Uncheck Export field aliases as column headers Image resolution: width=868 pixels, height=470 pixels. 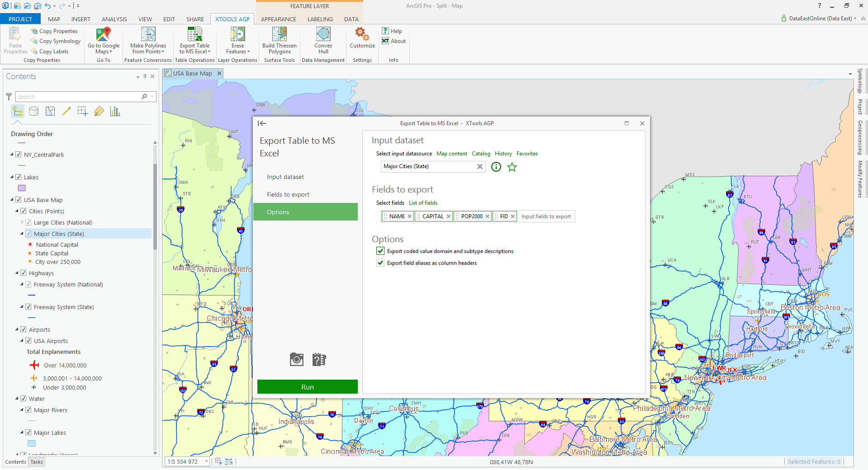[380, 263]
